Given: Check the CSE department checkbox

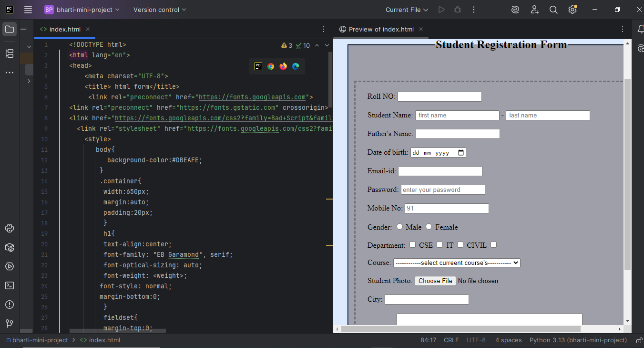Looking at the screenshot, I should click(412, 244).
